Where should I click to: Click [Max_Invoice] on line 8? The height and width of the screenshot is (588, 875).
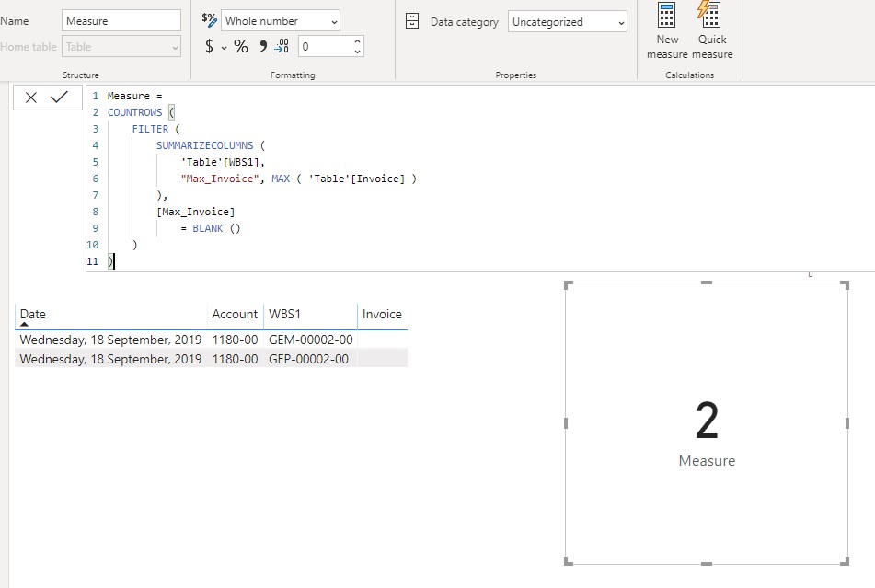(195, 212)
